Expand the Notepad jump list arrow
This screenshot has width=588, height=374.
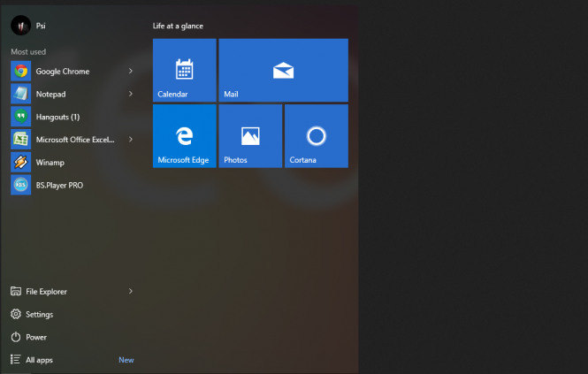click(131, 94)
